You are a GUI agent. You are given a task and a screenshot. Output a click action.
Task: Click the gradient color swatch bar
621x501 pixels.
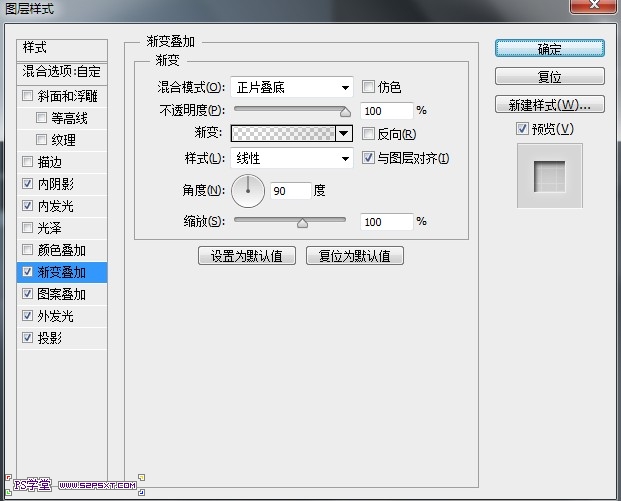click(x=283, y=133)
